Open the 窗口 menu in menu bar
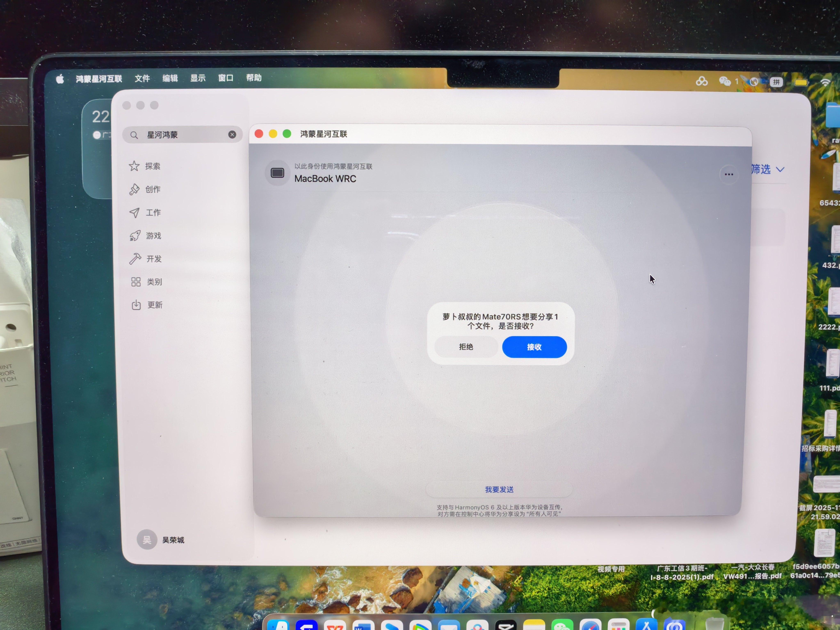 pos(226,78)
